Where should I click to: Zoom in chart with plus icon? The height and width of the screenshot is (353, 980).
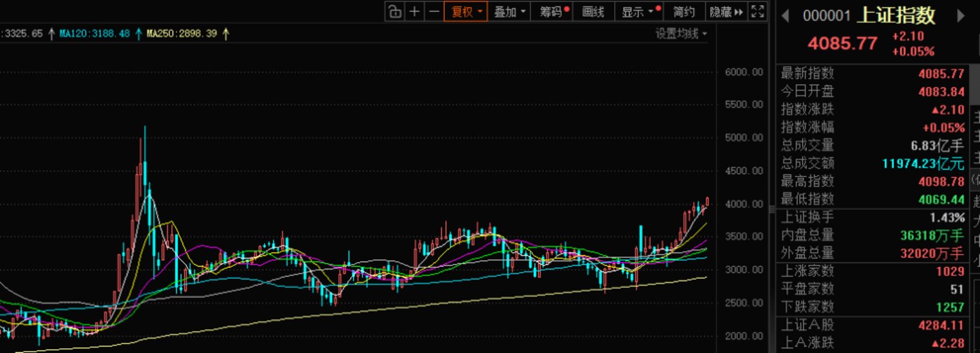click(415, 11)
